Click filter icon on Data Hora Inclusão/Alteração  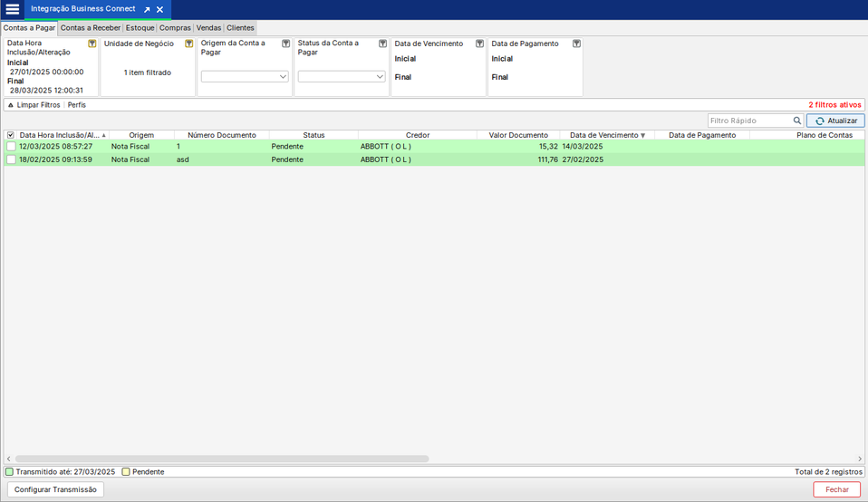tap(92, 43)
